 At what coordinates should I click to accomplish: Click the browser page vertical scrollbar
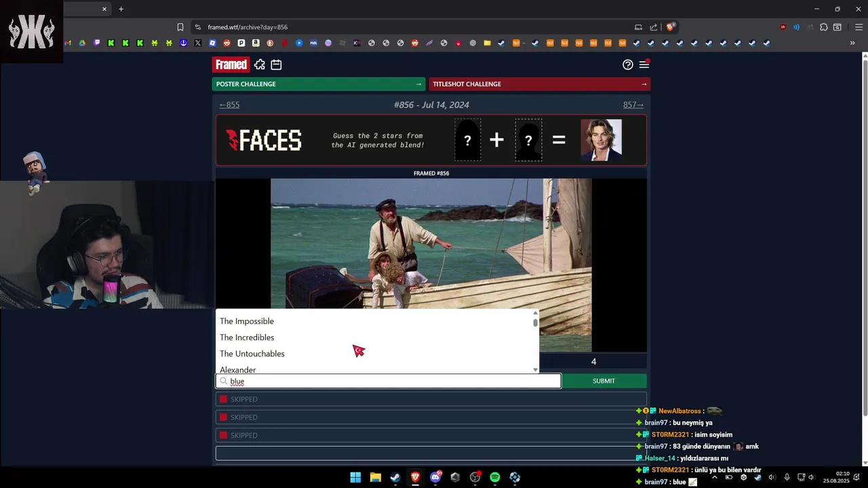[x=865, y=237]
